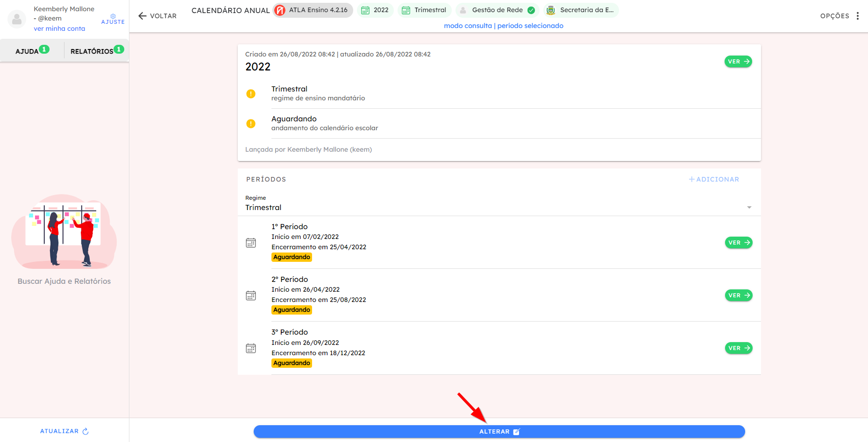Click the edit icon on the ALTERAR button
This screenshot has width=868, height=442.
click(516, 432)
